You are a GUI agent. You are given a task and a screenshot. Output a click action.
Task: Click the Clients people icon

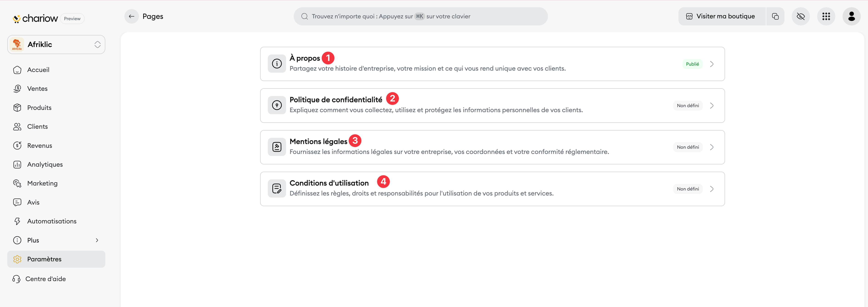pyautogui.click(x=17, y=126)
